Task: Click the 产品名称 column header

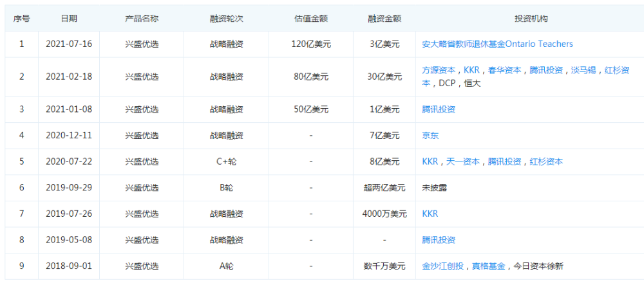Action: coord(142,19)
